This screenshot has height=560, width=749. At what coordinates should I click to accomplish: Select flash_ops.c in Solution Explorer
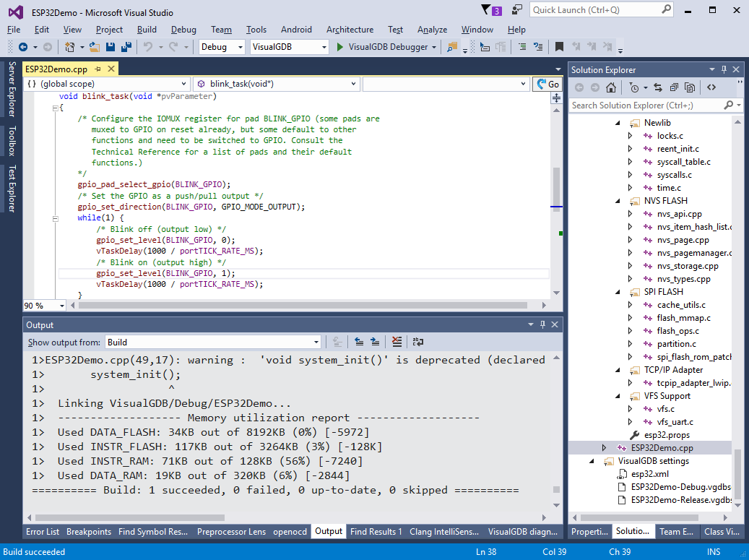pos(677,331)
